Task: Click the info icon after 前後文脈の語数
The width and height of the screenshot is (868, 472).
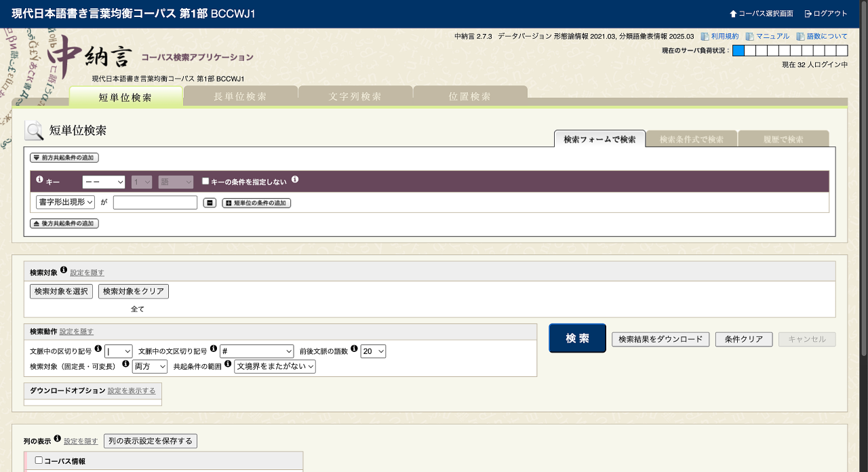Action: click(355, 349)
